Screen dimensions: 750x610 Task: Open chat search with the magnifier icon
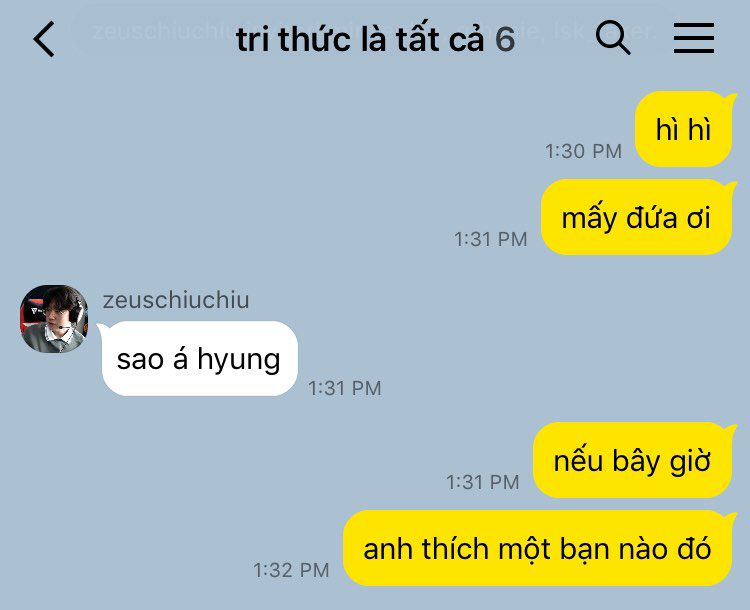click(613, 38)
